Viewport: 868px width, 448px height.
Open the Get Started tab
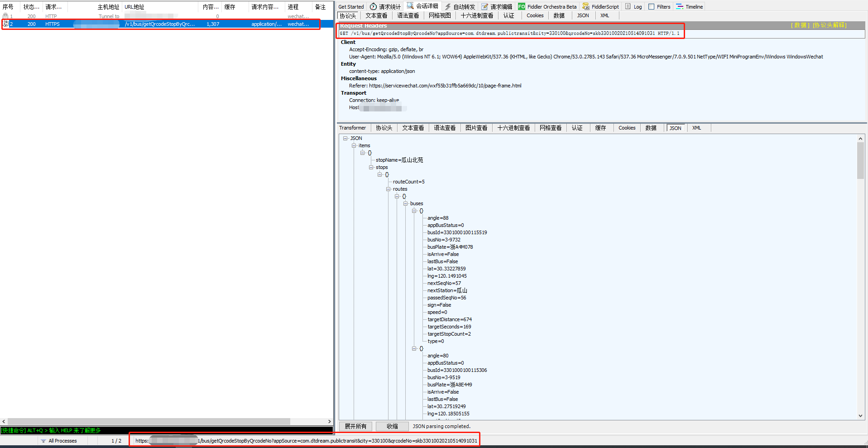pos(351,6)
